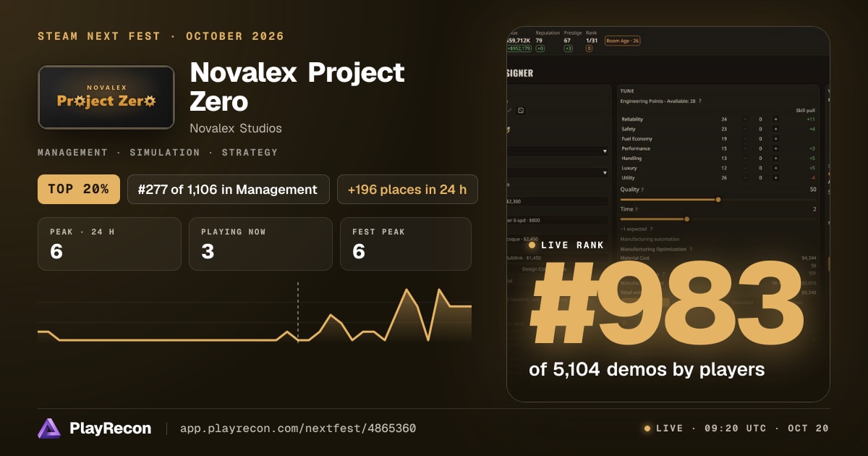The image size is (868, 456).
Task: Decrease Safety with its minus button
Action: (744, 129)
